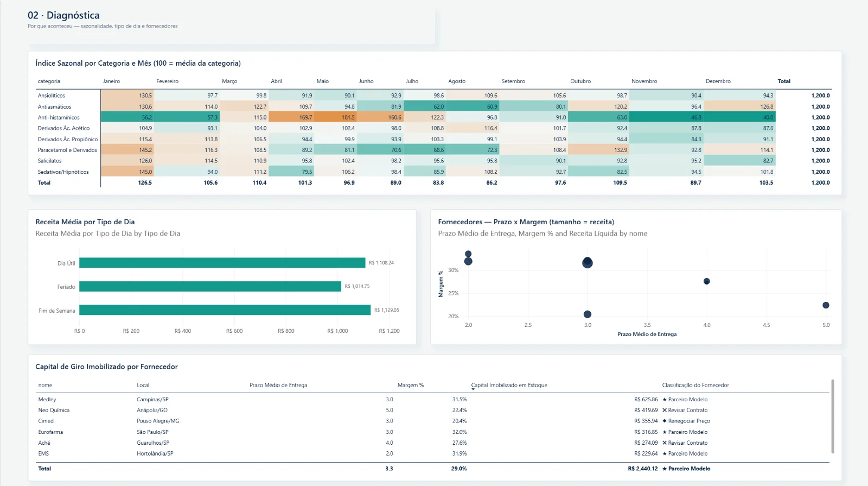Image resolution: width=868 pixels, height=486 pixels.
Task: Click the Agosto column header
Action: pos(457,81)
